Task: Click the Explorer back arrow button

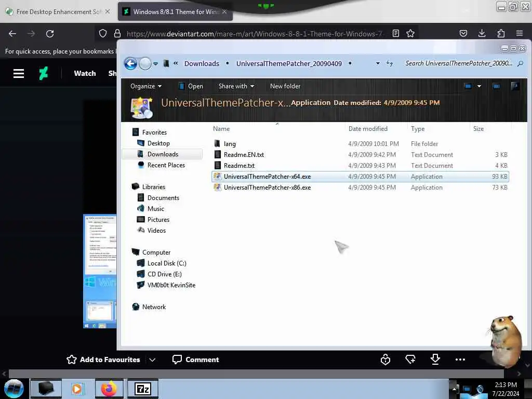Action: (x=130, y=63)
